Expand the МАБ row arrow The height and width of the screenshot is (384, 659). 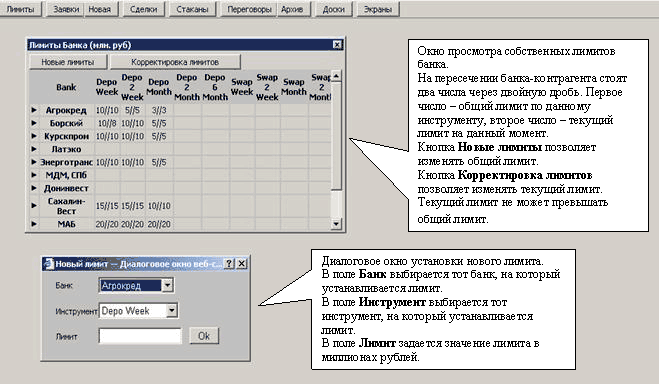[34, 224]
